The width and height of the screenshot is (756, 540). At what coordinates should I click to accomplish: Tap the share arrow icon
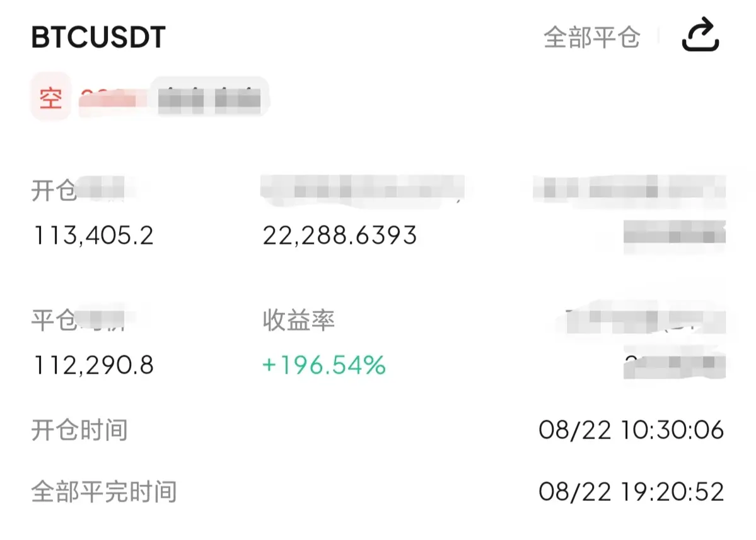pyautogui.click(x=700, y=35)
